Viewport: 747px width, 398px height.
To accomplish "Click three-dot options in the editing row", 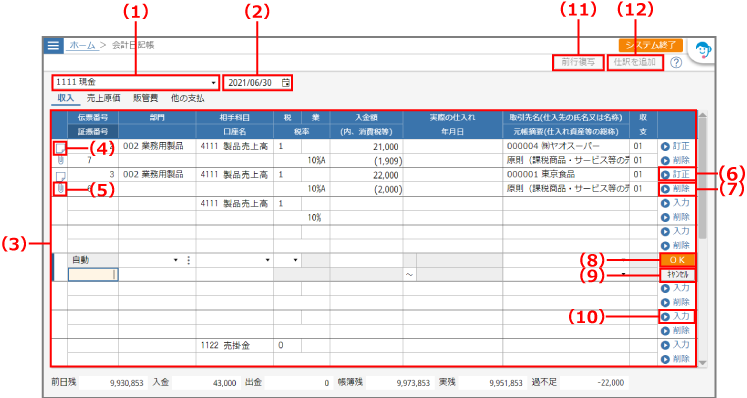I will 189,260.
